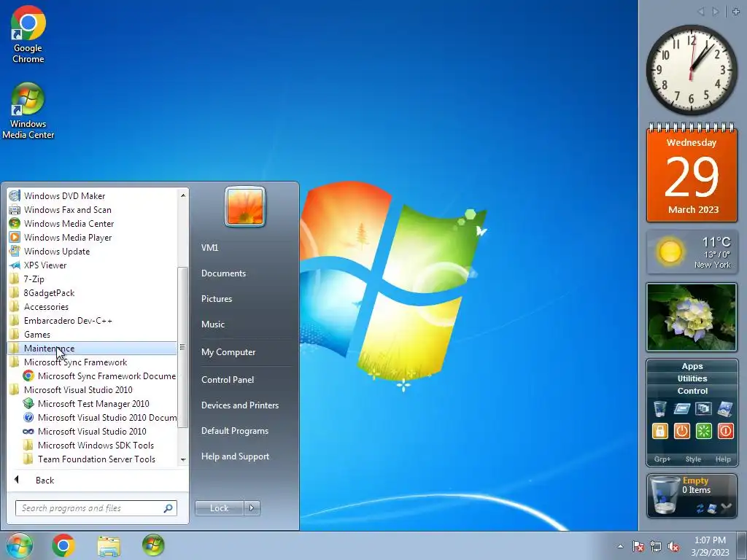747x560 pixels.
Task: Open XPS Viewer from Start menu
Action: [x=92, y=265]
